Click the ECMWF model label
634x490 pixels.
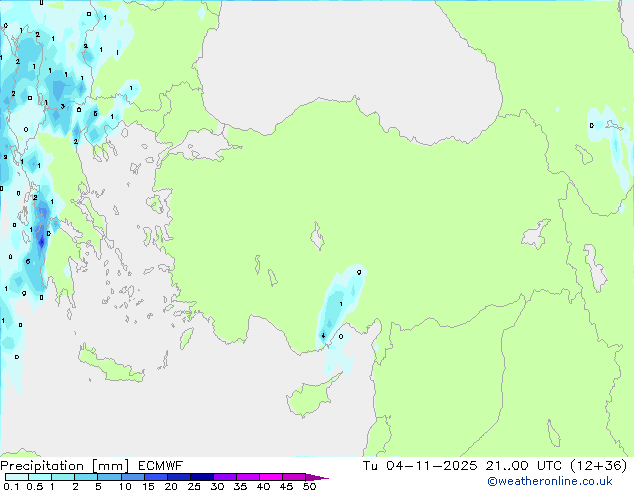(x=160, y=466)
